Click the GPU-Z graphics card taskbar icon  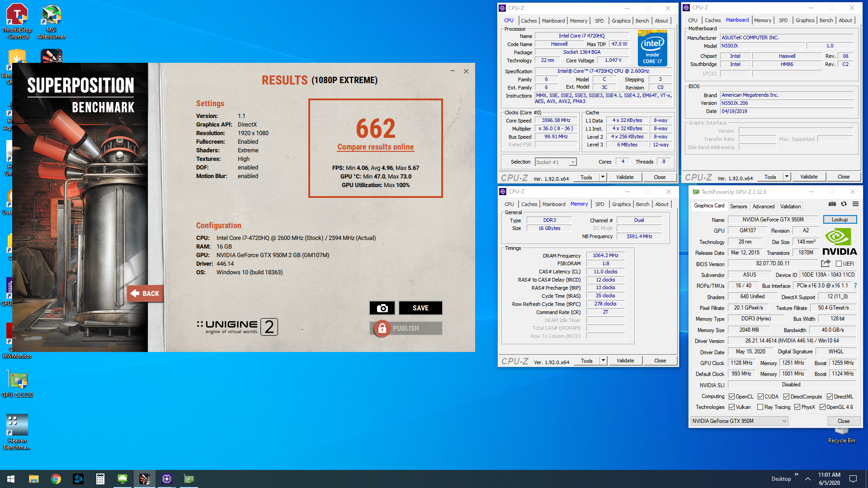189,479
